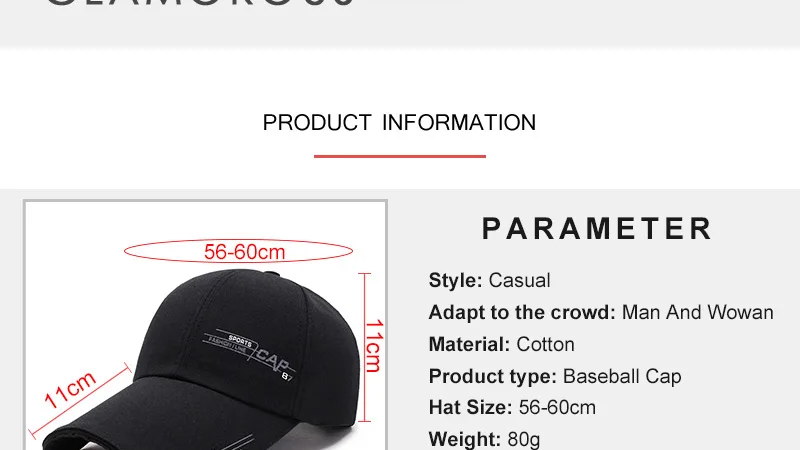Click the 87 number on the cap

[287, 378]
